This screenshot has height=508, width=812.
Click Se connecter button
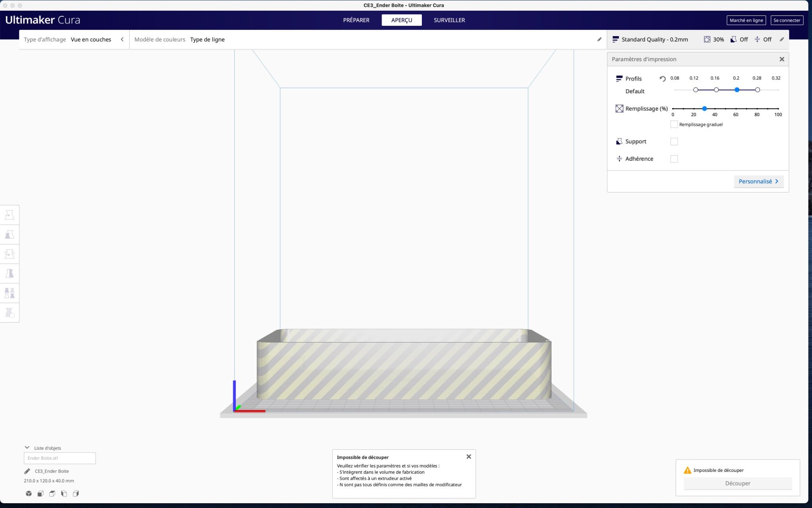click(x=787, y=20)
